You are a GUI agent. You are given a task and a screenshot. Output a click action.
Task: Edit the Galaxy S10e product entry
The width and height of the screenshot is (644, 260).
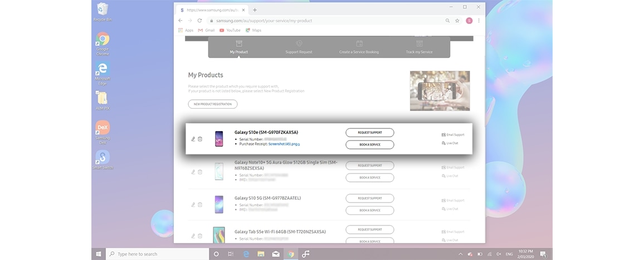193,139
